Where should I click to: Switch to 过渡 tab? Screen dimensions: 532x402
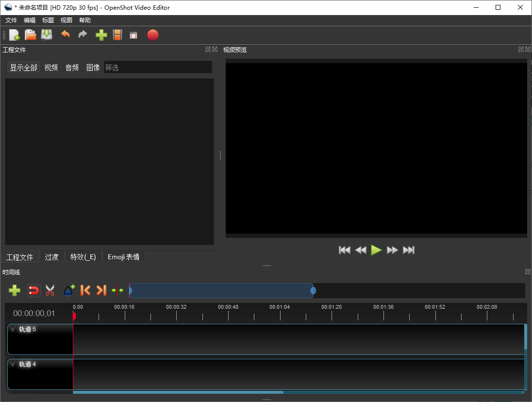pos(51,257)
